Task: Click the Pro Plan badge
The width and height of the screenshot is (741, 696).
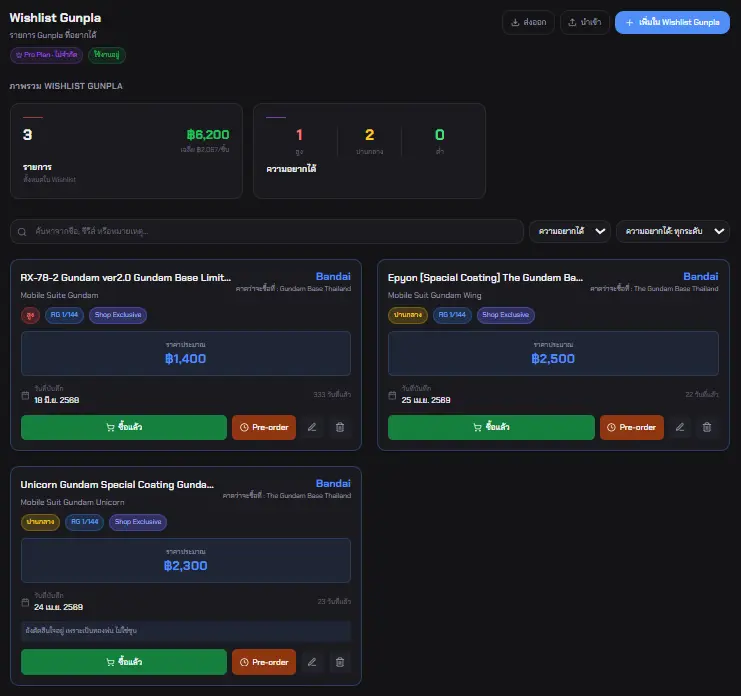Action: [46, 55]
